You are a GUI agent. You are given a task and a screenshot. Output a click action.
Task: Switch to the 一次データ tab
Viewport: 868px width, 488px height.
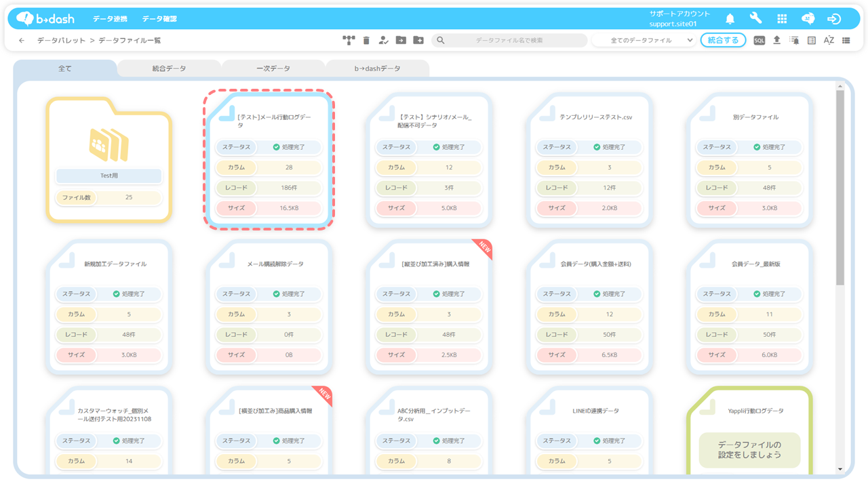click(x=273, y=68)
